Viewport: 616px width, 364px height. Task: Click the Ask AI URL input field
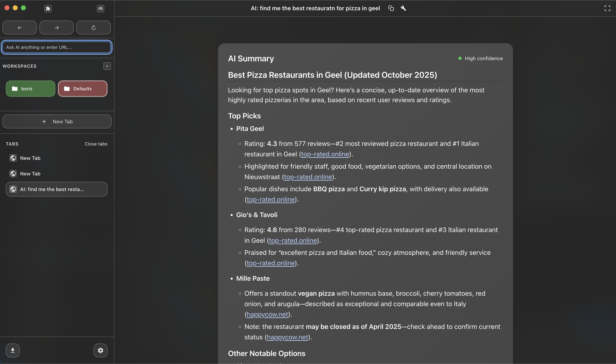56,47
